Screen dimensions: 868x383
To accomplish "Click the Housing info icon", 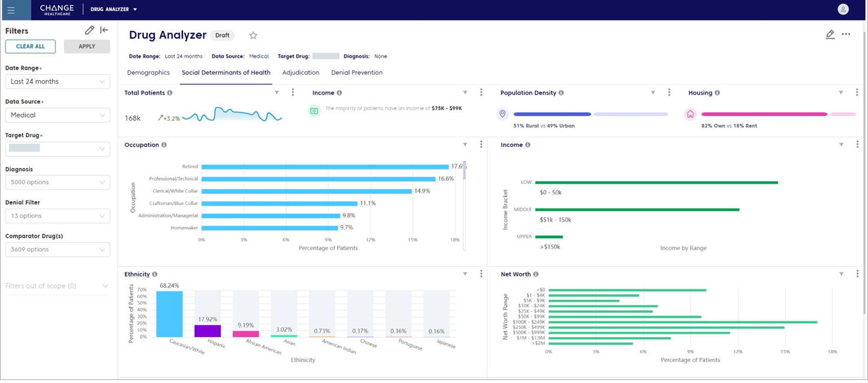I will click(717, 93).
